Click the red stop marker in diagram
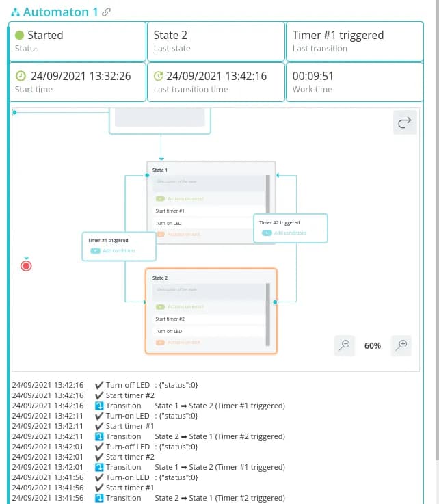This screenshot has width=439, height=504. (26, 265)
